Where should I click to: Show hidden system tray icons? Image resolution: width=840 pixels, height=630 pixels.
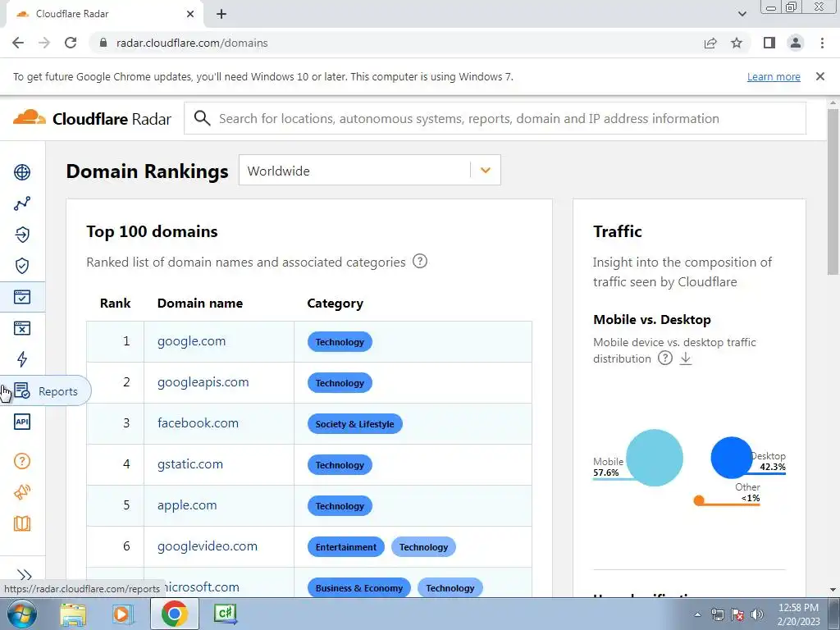697,614
